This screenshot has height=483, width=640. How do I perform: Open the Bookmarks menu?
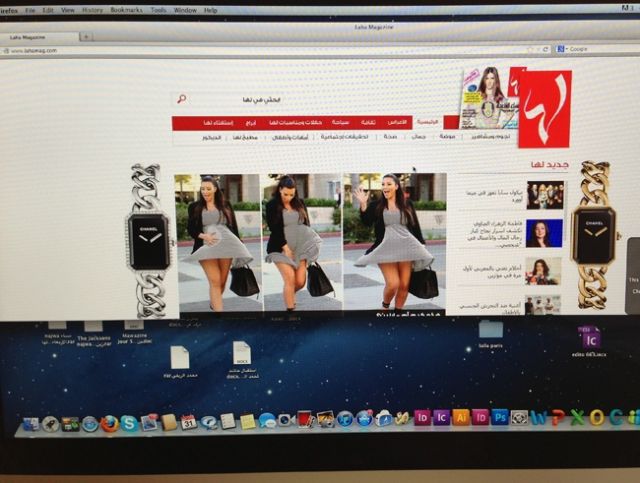click(x=126, y=10)
